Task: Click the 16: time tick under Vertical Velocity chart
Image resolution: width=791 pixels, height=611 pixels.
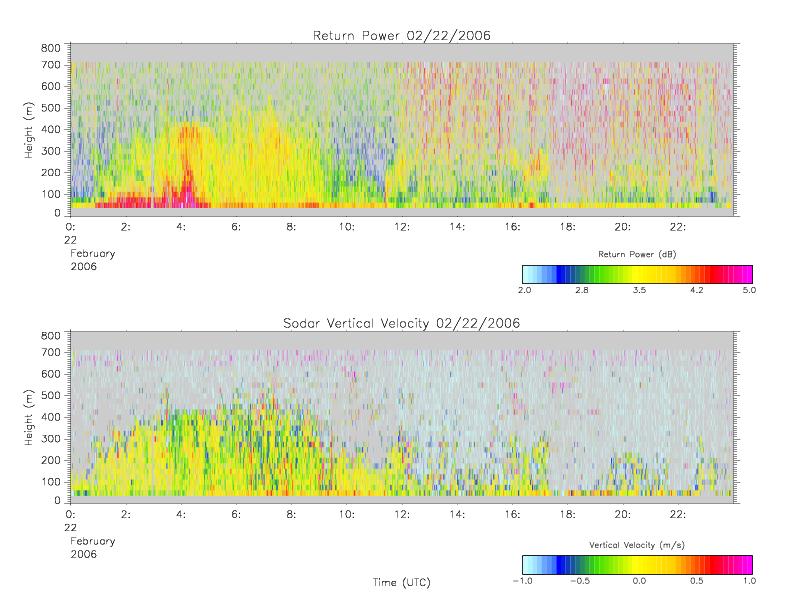Action: (512, 515)
